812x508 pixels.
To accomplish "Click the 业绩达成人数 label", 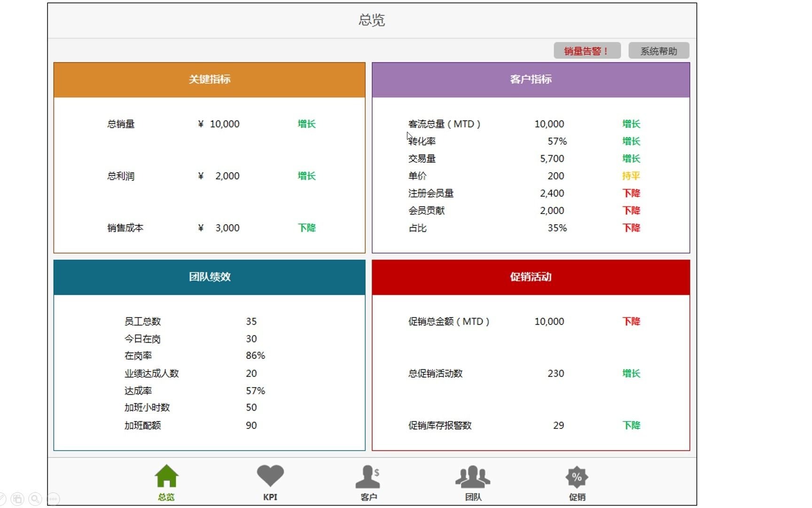I will coord(152,373).
